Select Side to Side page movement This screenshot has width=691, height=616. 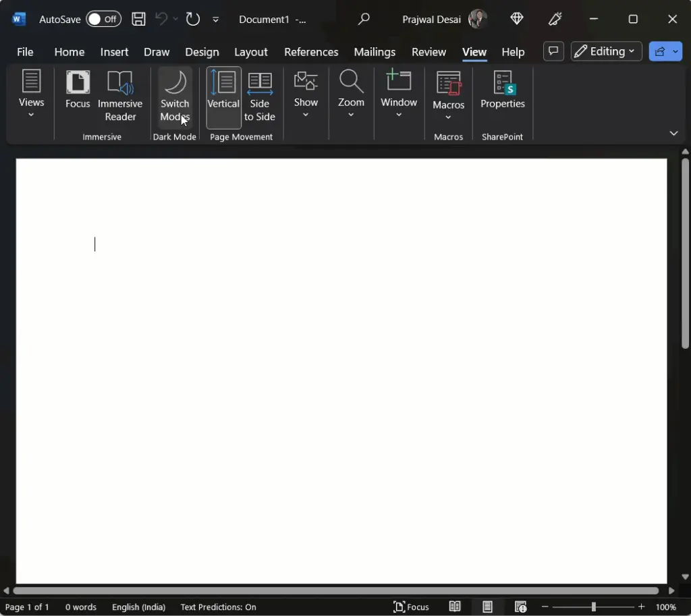click(260, 96)
